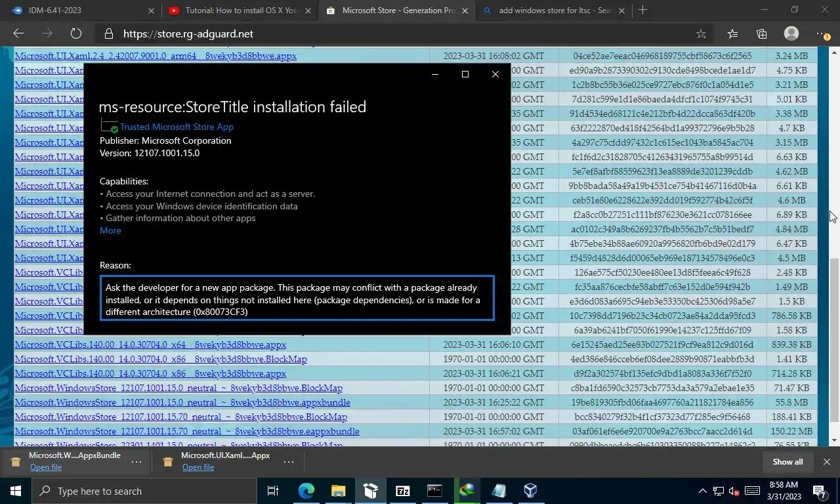Screen dimensions: 840x504
Task: Click Trusted Microsoft Store App link
Action: pyautogui.click(x=177, y=127)
